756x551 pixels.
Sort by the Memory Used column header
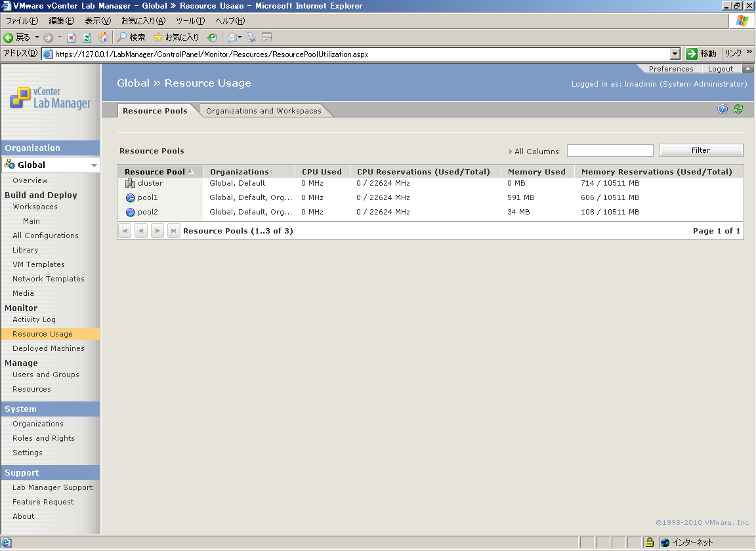pyautogui.click(x=537, y=172)
